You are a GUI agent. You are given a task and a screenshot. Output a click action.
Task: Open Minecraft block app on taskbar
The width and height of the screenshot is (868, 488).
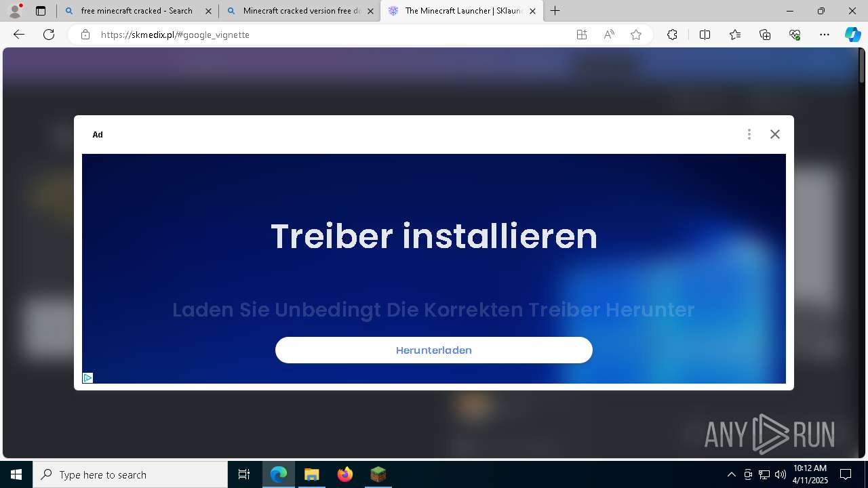tap(378, 474)
